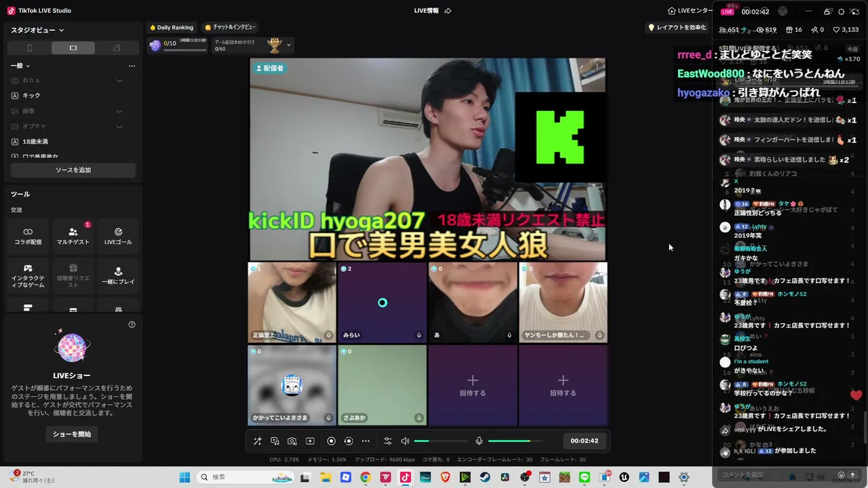The height and width of the screenshot is (488, 868).
Task: Open the video and music media tool
Action: click(275, 441)
